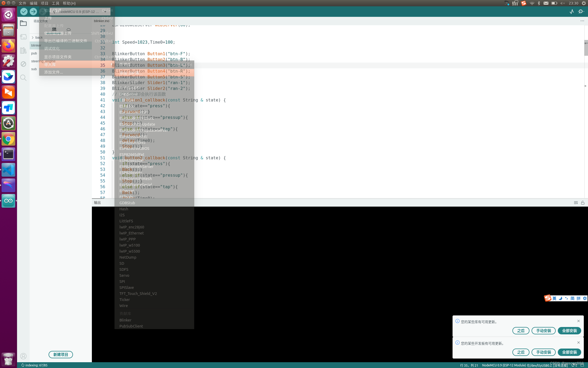Select 添加文件... menu entry
Screen dimensions: 588x368
tap(77, 72)
